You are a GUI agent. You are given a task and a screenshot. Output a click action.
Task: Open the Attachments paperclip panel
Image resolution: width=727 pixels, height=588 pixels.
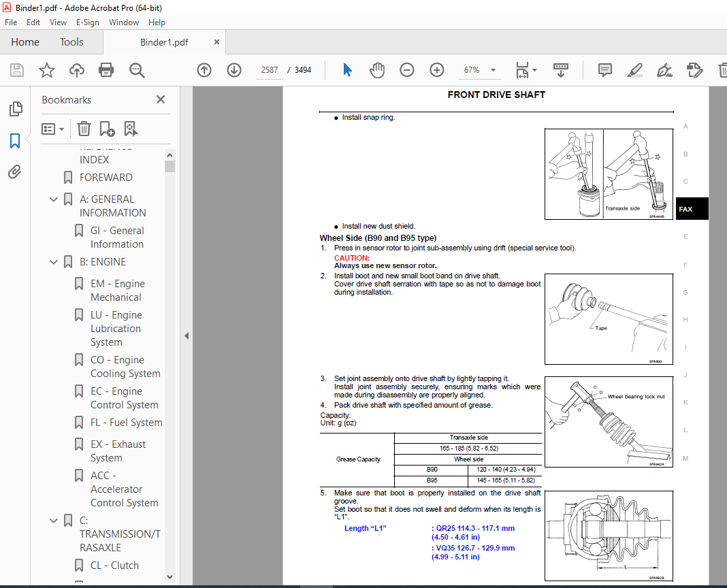click(15, 172)
